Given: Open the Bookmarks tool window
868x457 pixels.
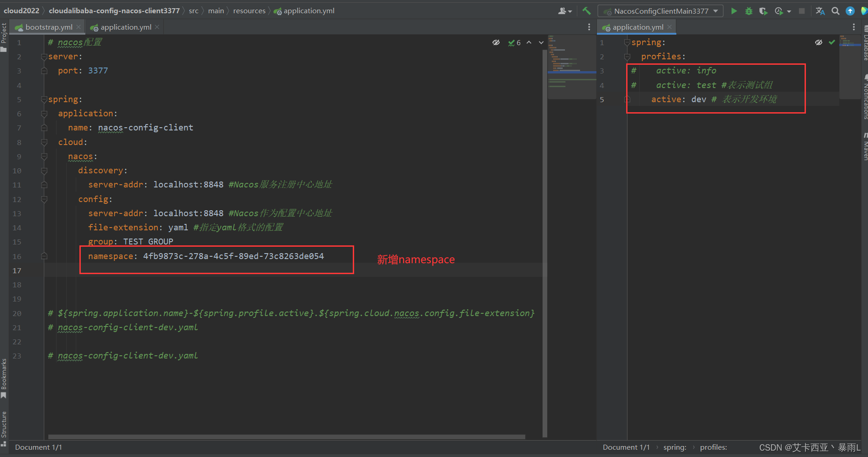Looking at the screenshot, I should pyautogui.click(x=4, y=378).
